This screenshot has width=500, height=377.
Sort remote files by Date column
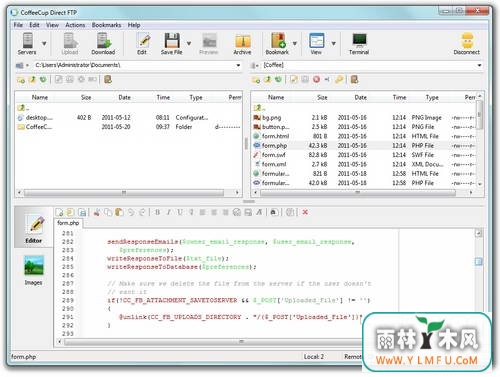click(361, 97)
